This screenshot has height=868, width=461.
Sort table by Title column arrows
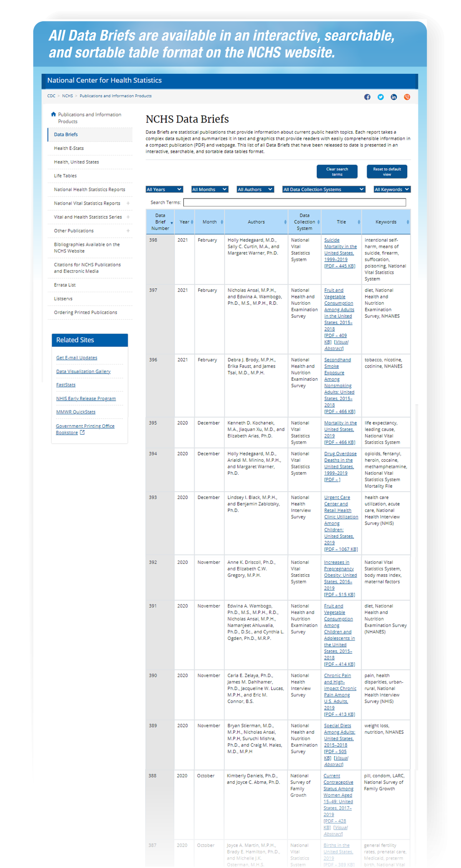pos(359,222)
